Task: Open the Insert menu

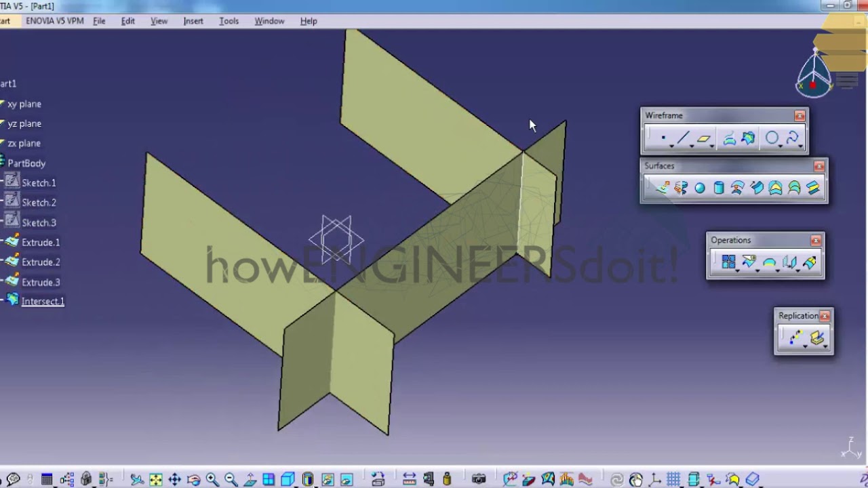Action: point(193,21)
